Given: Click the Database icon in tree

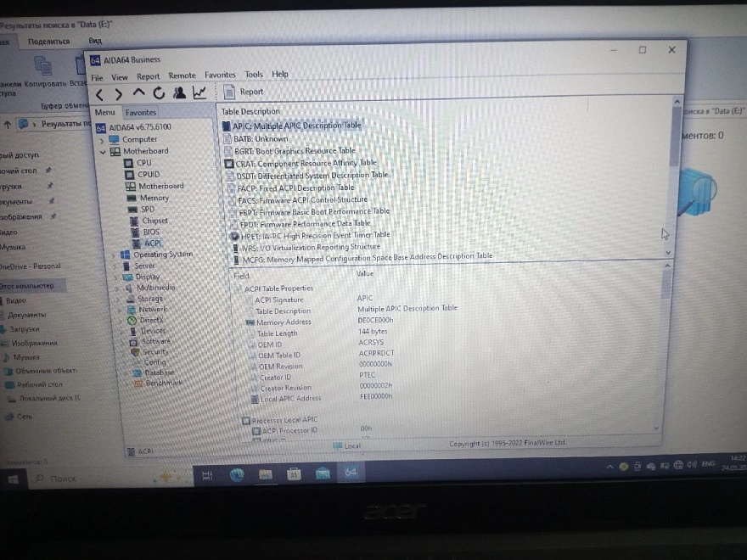Looking at the screenshot, I should tap(138, 372).
